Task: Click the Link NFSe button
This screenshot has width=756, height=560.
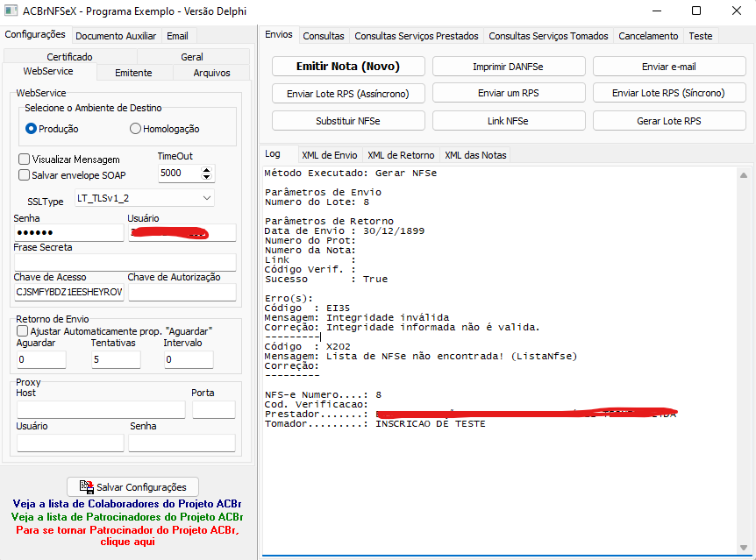Action: coord(508,121)
